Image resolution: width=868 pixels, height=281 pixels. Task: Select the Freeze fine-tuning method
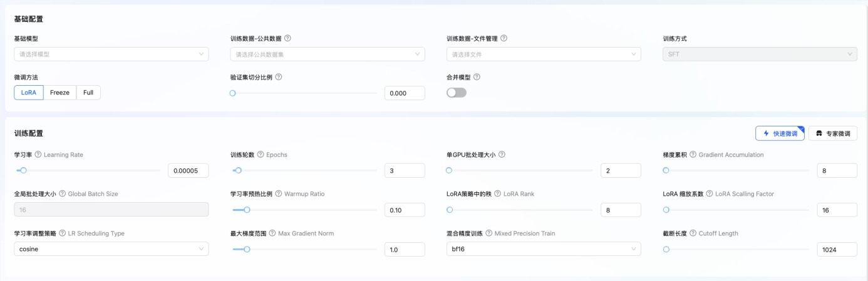click(59, 93)
